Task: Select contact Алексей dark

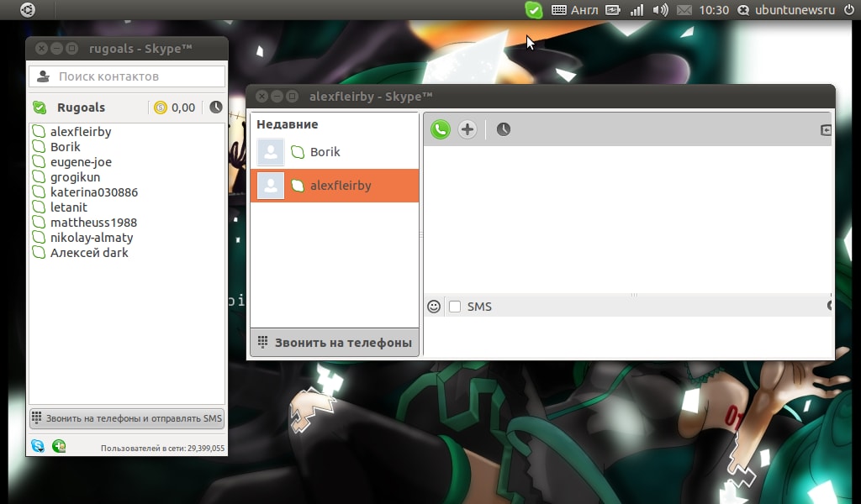Action: 127,252
